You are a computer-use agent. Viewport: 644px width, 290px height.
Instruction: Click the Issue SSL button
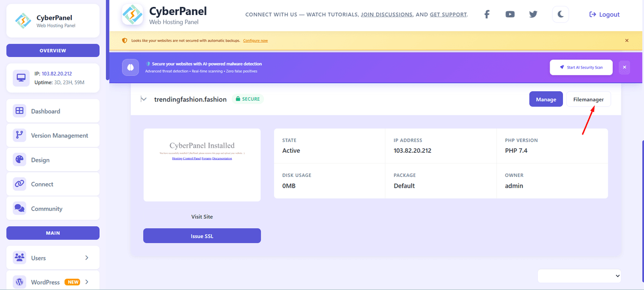(202, 236)
